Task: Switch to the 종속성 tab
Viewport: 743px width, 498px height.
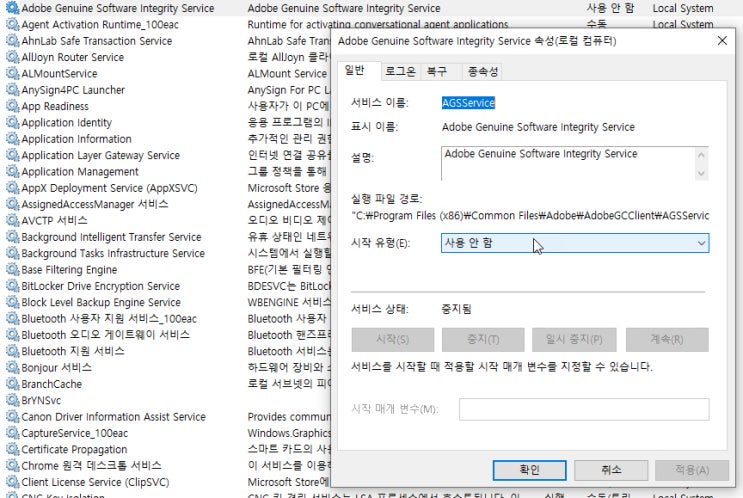Action: click(483, 72)
